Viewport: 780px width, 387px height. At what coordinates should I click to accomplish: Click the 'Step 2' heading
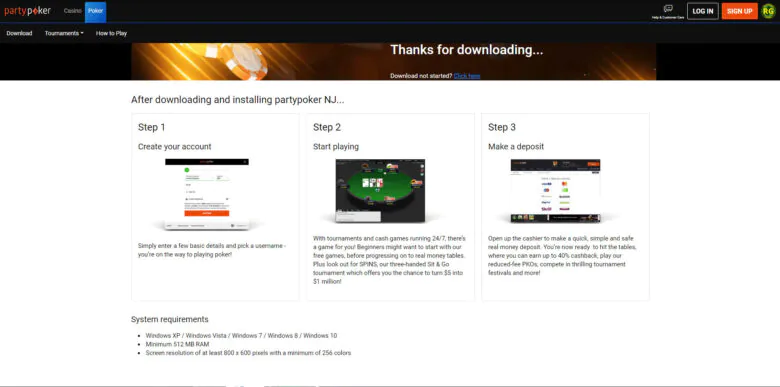coord(327,127)
